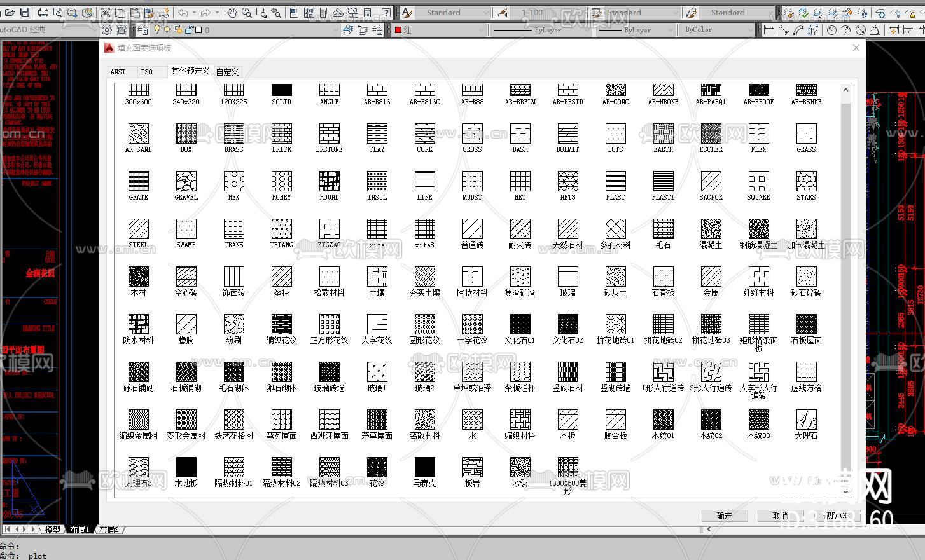Click the 取消 button

coord(781,516)
